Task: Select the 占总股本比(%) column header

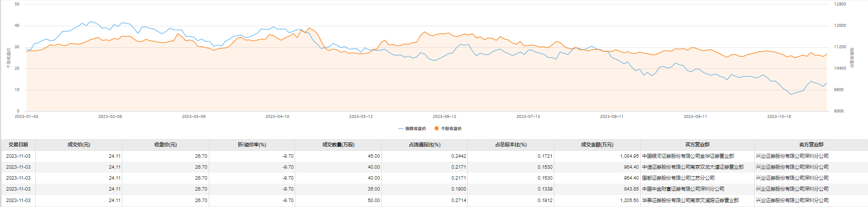Action: [x=511, y=145]
